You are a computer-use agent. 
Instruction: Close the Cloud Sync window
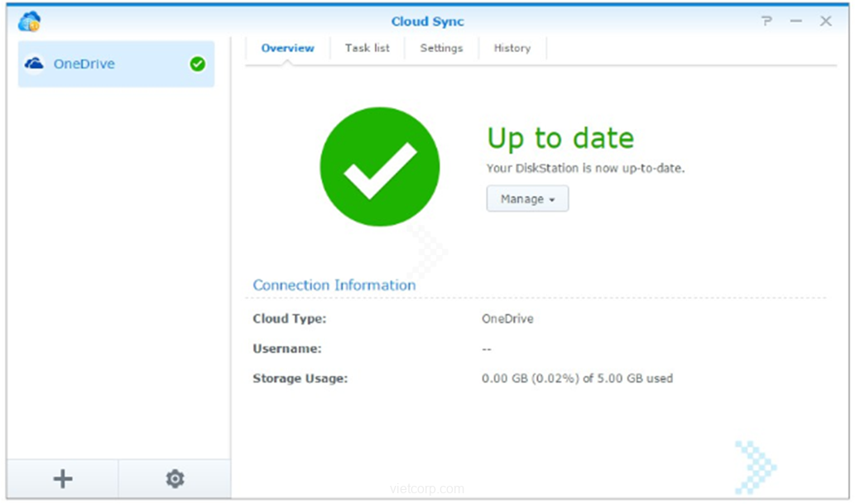826,22
